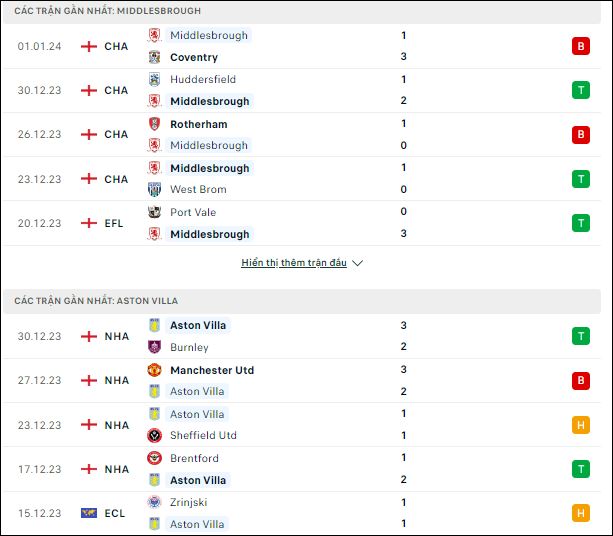Click the Manchester Utd club crest icon
The width and height of the screenshot is (613, 536).
(x=154, y=370)
